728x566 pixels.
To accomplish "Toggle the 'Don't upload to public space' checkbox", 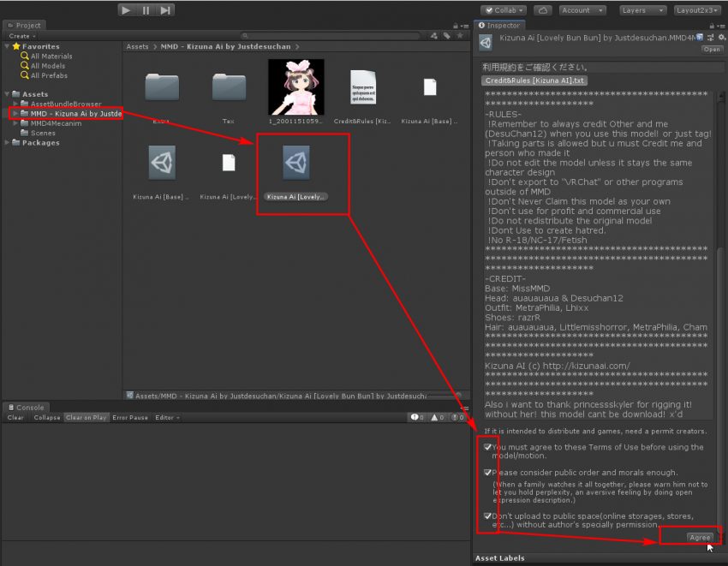I will point(486,515).
